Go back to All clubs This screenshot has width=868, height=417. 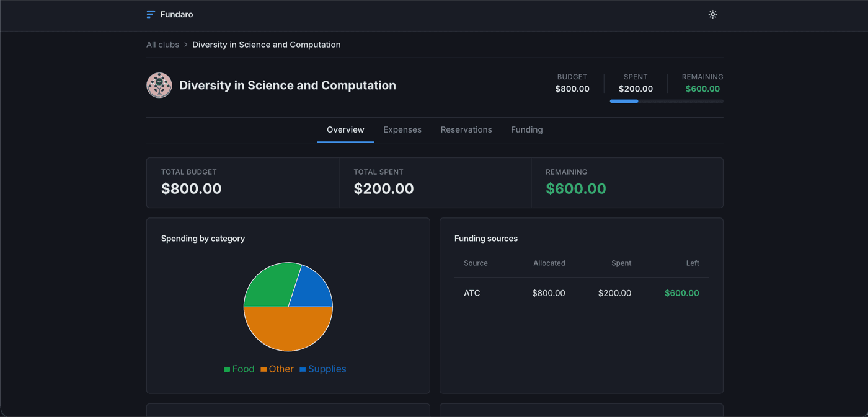[162, 45]
